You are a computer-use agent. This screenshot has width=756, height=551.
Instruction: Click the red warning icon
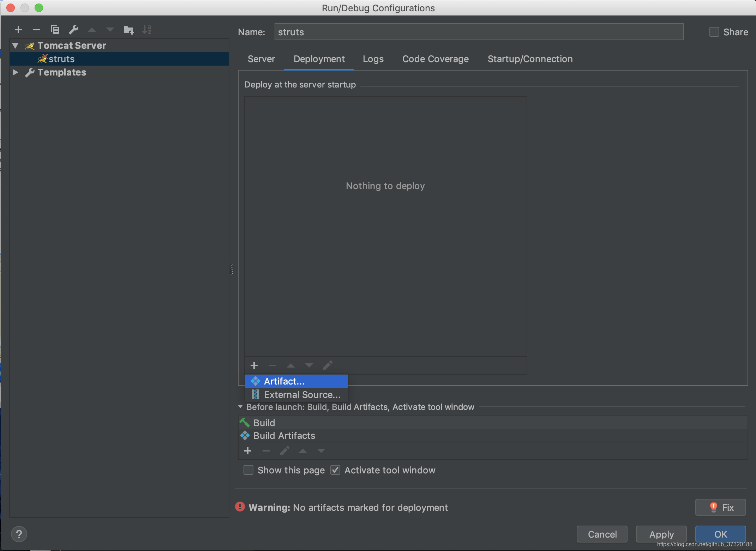pos(240,507)
